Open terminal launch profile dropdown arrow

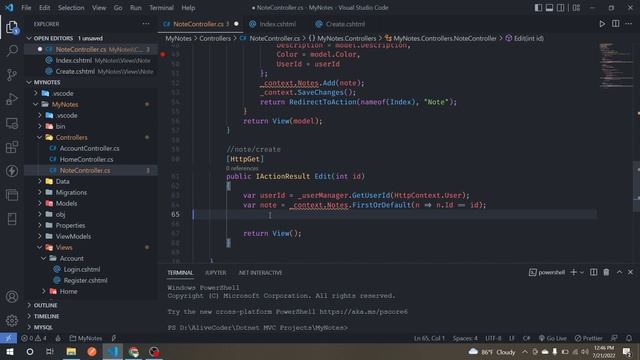(x=582, y=272)
